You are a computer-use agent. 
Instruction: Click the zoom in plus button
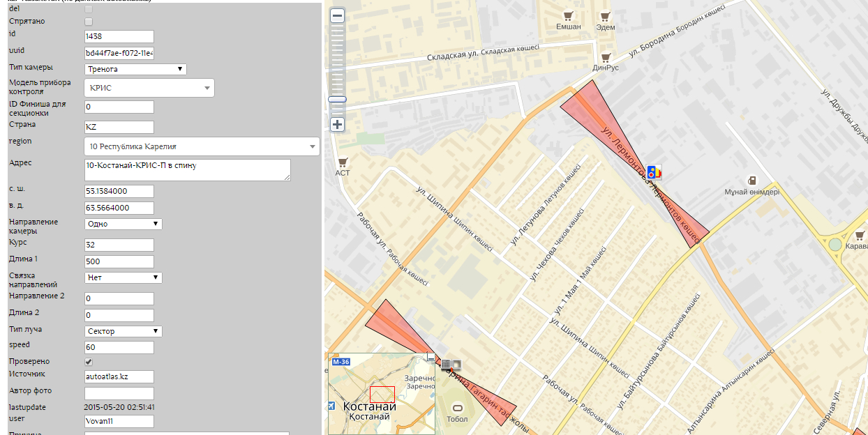click(337, 125)
